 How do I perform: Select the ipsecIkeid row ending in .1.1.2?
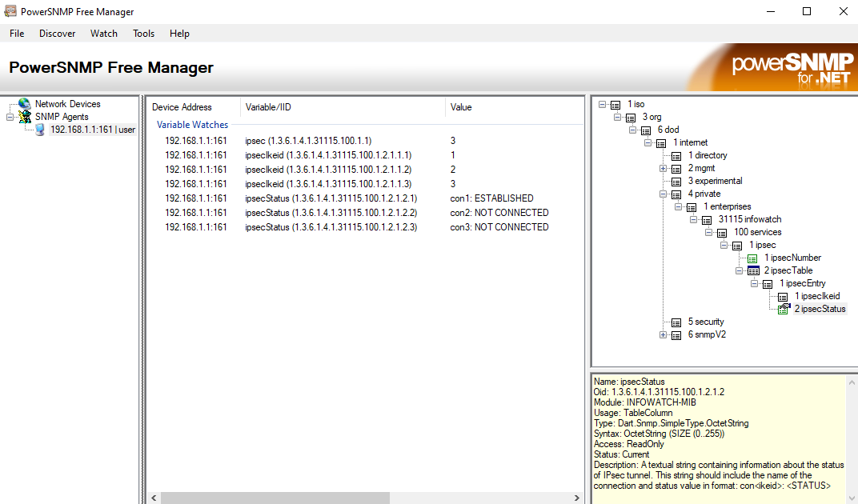(x=364, y=170)
